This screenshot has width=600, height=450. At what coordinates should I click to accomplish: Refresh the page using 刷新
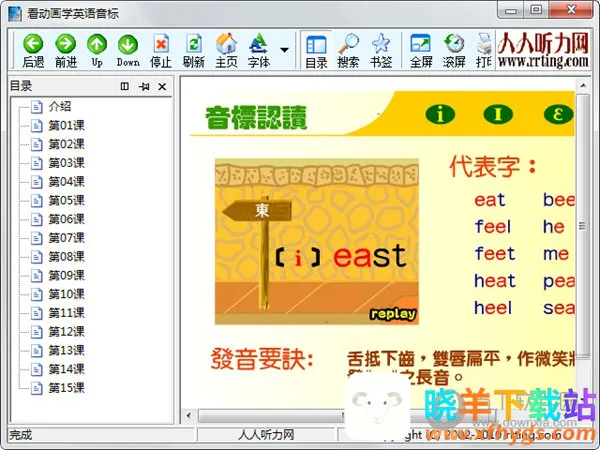194,50
